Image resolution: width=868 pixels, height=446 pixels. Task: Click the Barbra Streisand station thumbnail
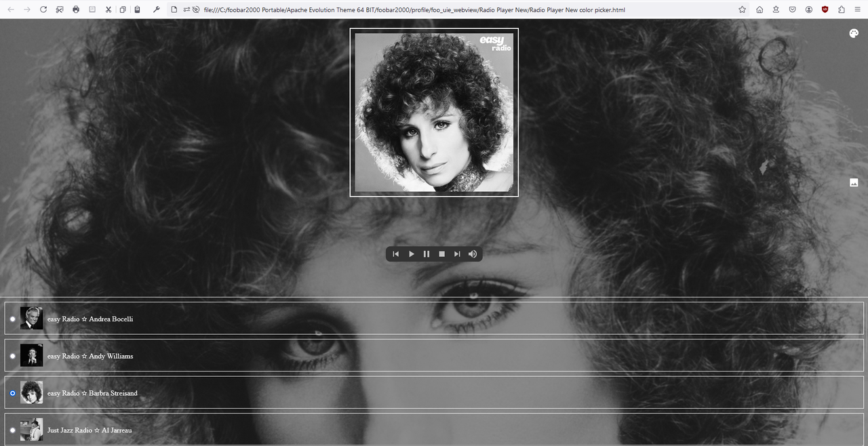[31, 392]
